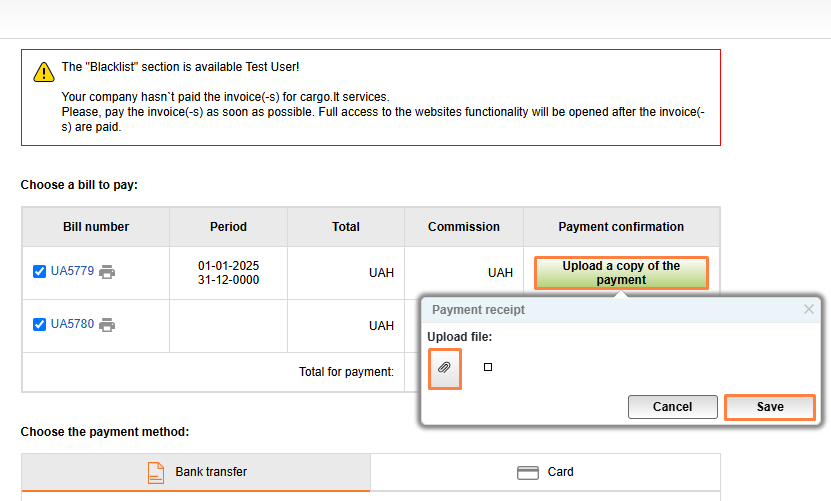The image size is (831, 501).
Task: Click the paperclip attach file icon
Action: (445, 368)
